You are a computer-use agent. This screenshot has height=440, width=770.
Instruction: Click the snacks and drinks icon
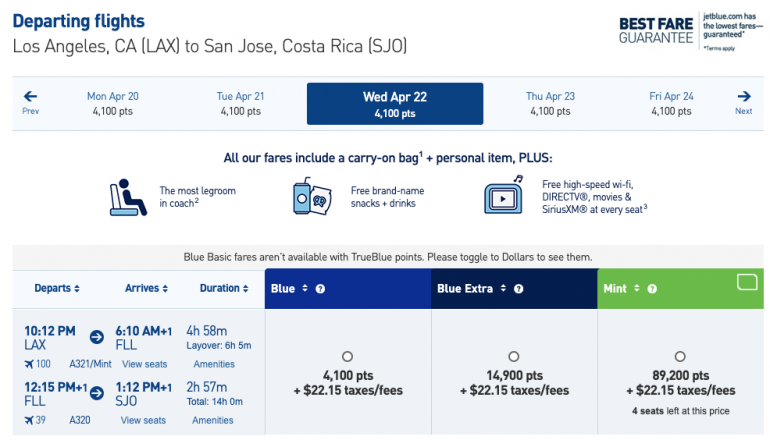313,197
